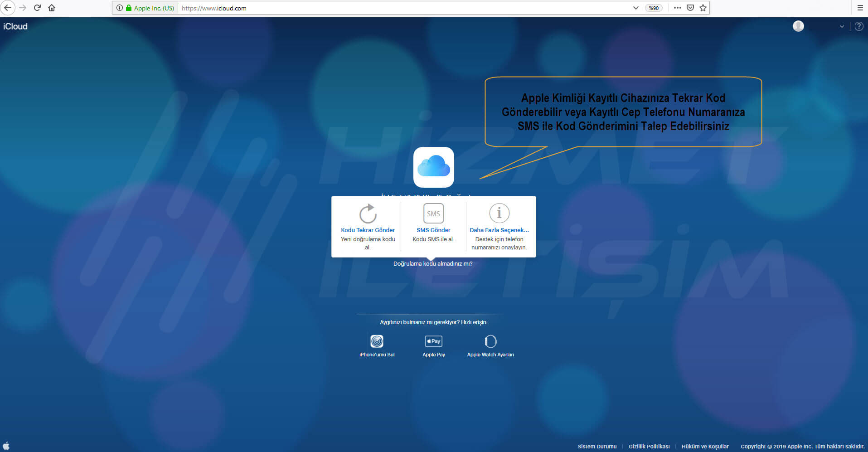
Task: Reset the %90 zoom level indicator
Action: (654, 8)
